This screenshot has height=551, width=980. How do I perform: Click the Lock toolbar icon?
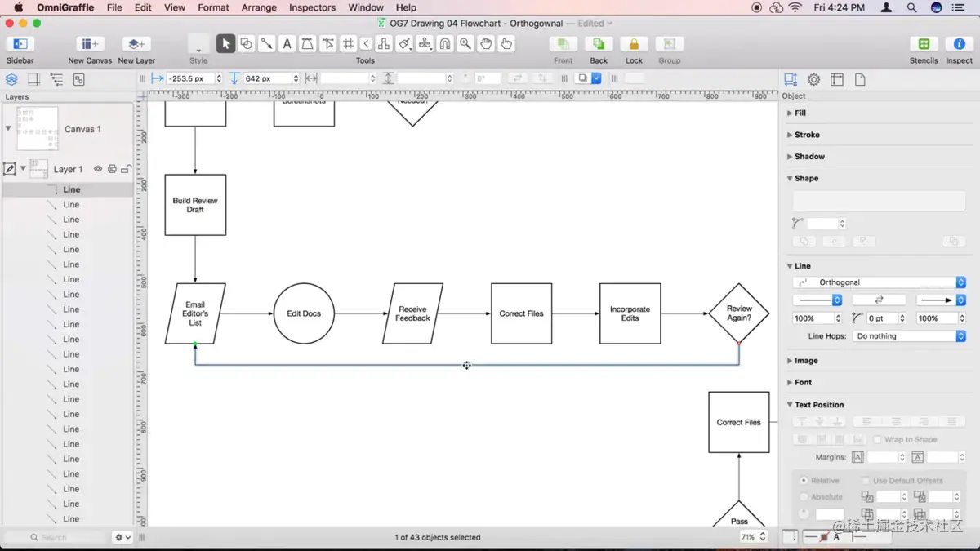(x=634, y=44)
